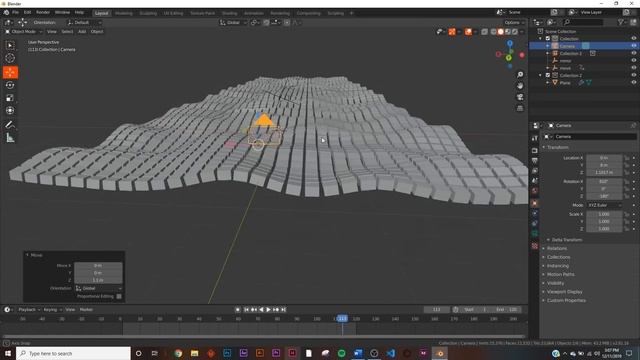640x360 pixels.
Task: Jump to the animation start frame
Action: pyautogui.click(x=246, y=310)
